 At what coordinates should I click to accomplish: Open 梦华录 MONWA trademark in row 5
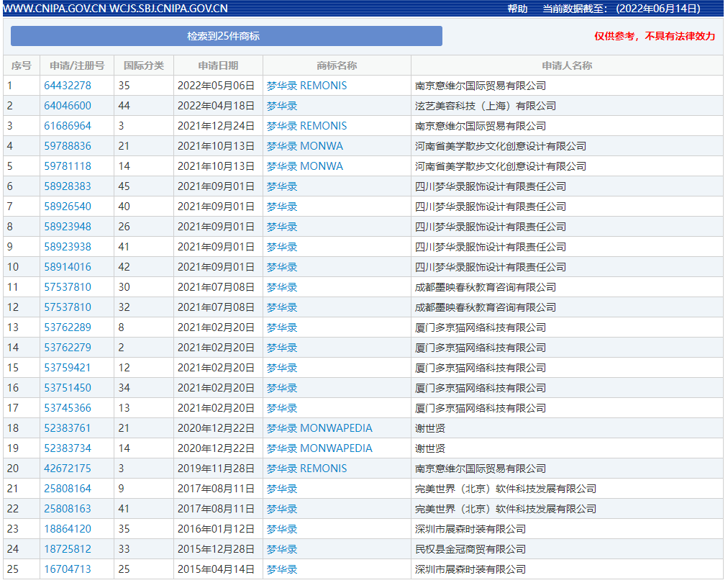click(x=304, y=166)
